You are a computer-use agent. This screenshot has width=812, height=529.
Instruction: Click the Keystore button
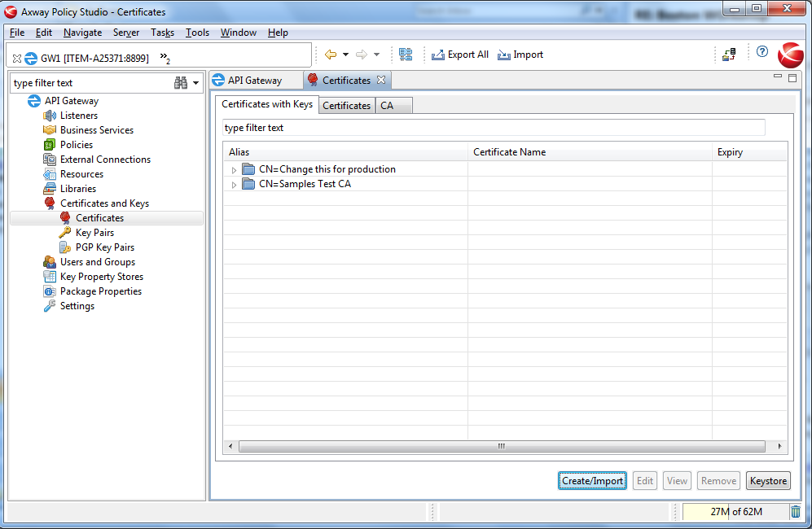click(x=768, y=481)
